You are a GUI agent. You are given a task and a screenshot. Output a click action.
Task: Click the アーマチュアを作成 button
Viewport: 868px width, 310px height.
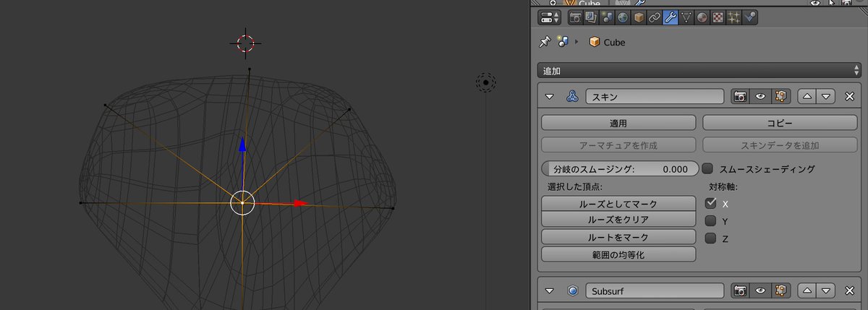(x=618, y=145)
